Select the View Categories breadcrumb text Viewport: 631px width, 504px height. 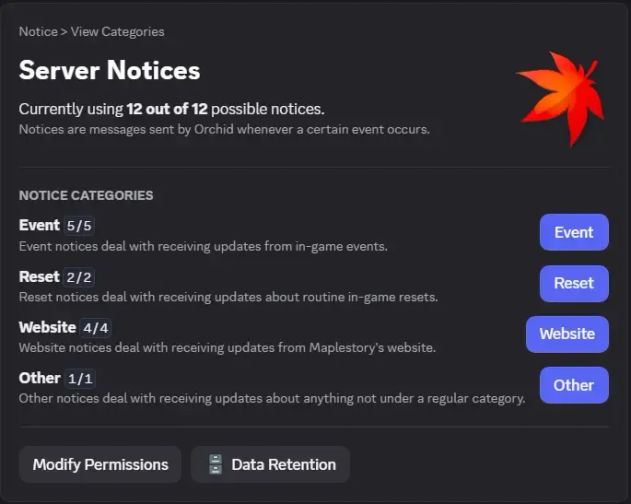click(118, 31)
